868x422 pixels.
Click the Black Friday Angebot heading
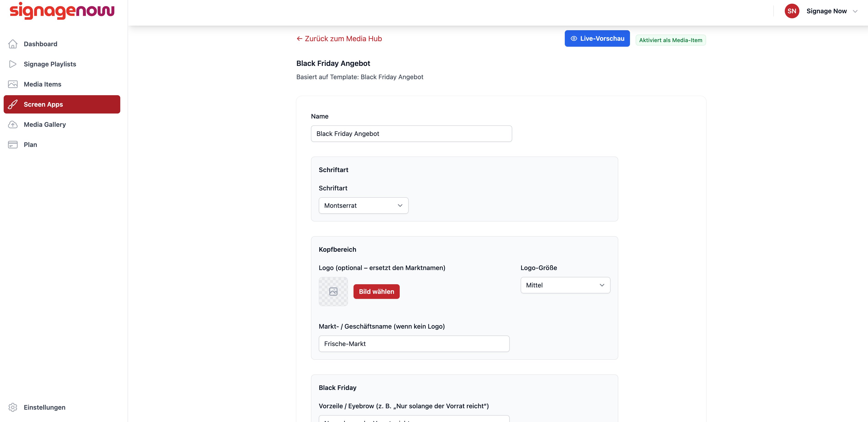333,63
